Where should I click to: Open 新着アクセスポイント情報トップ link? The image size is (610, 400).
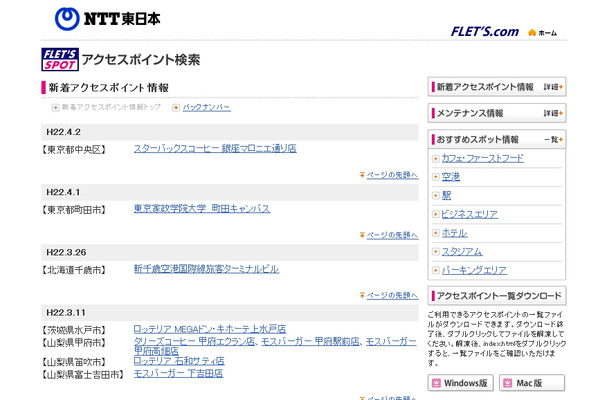111,107
